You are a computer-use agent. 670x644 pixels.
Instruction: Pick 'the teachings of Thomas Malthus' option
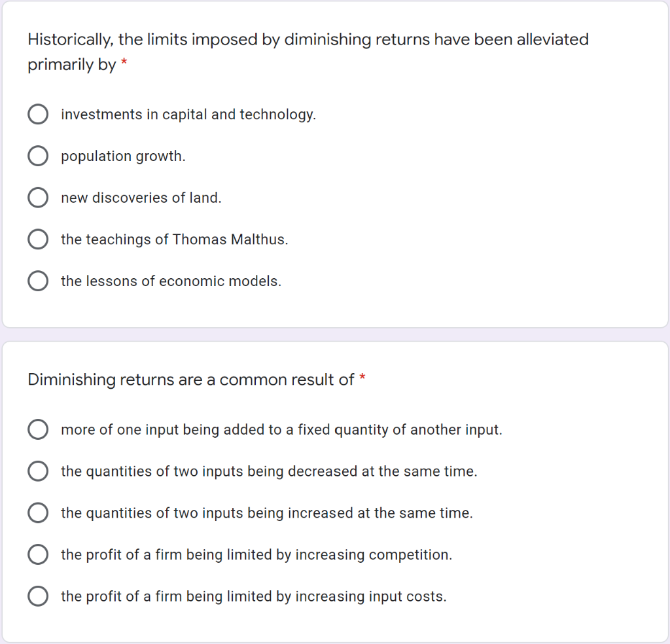[38, 240]
